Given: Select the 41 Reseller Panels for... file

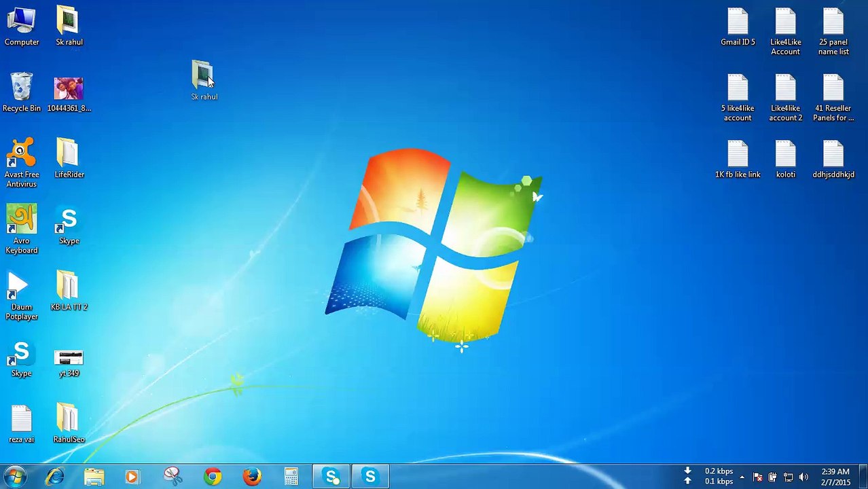Looking at the screenshot, I should 833,98.
